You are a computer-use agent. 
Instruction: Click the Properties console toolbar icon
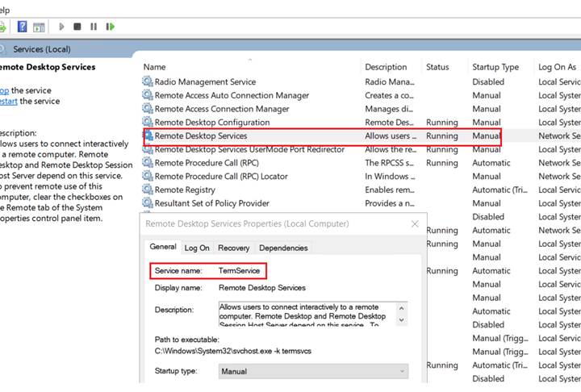pyautogui.click(x=39, y=27)
